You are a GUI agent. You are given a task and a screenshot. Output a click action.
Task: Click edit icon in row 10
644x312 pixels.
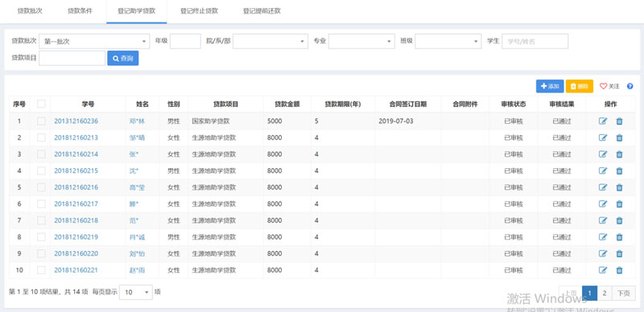(602, 270)
